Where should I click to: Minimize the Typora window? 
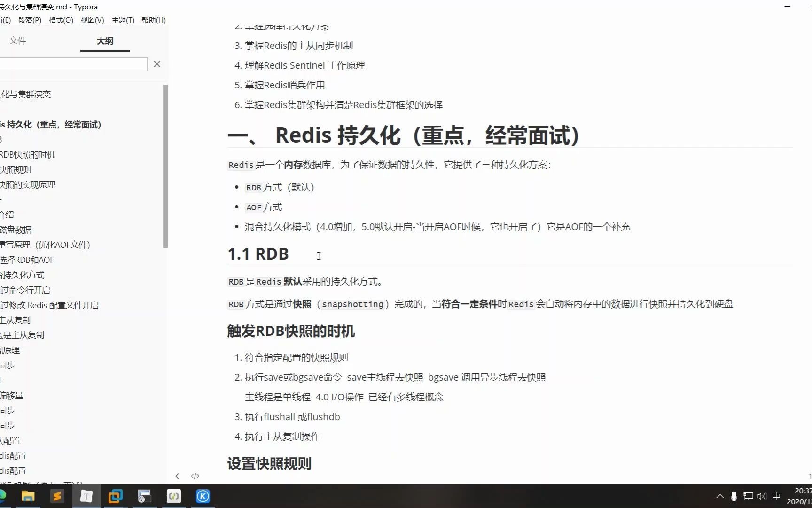(x=788, y=7)
